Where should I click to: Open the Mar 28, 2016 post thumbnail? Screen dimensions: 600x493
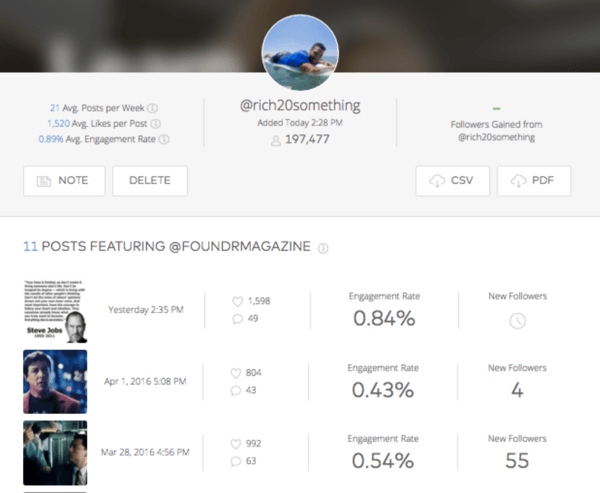55,453
